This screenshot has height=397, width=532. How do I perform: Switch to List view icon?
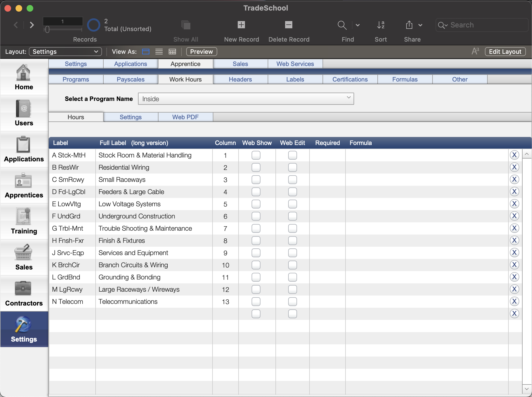[x=159, y=52]
